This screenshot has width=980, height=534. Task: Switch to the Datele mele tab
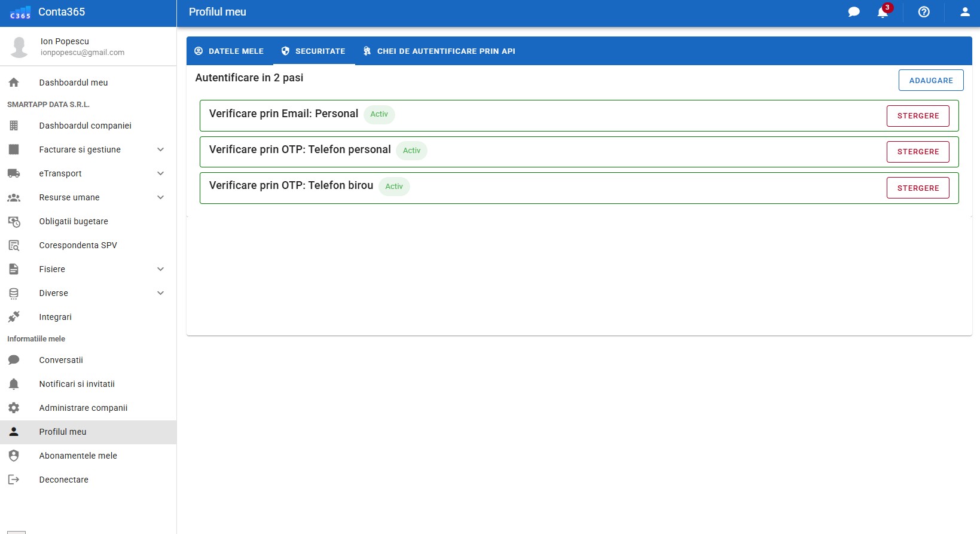(x=230, y=51)
